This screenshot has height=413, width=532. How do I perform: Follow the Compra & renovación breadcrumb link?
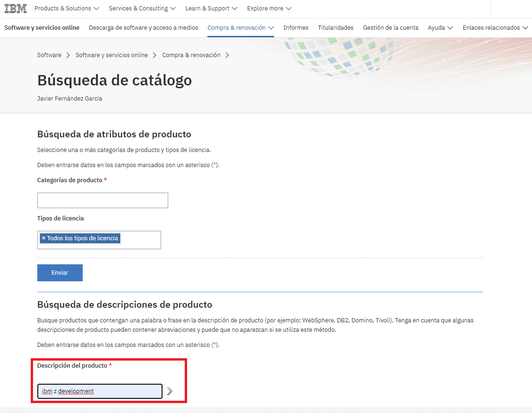pos(191,55)
